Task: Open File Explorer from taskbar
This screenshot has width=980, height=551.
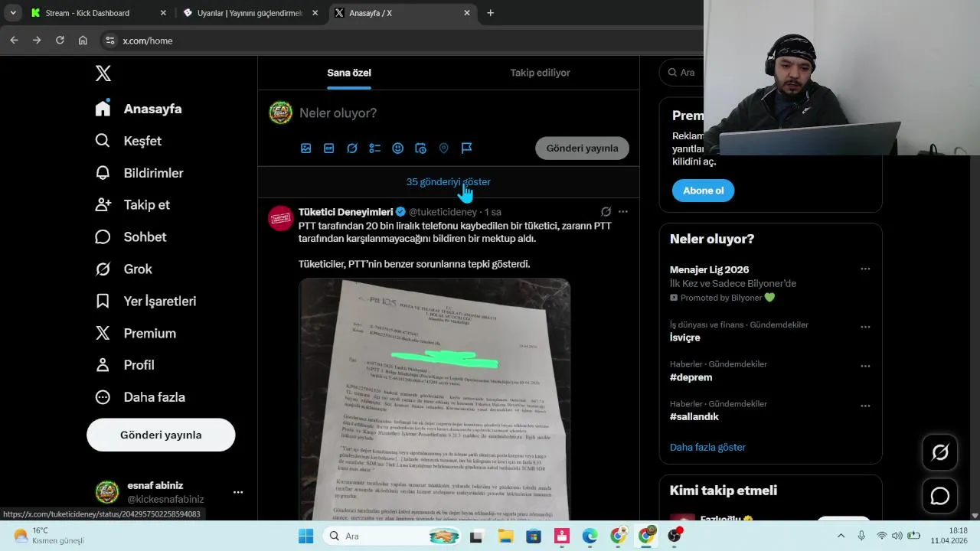Action: pyautogui.click(x=505, y=536)
